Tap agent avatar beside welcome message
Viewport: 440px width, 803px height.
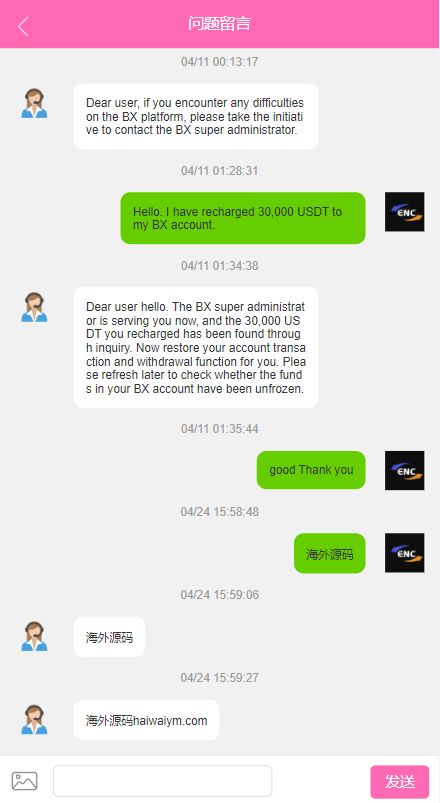coord(34,103)
